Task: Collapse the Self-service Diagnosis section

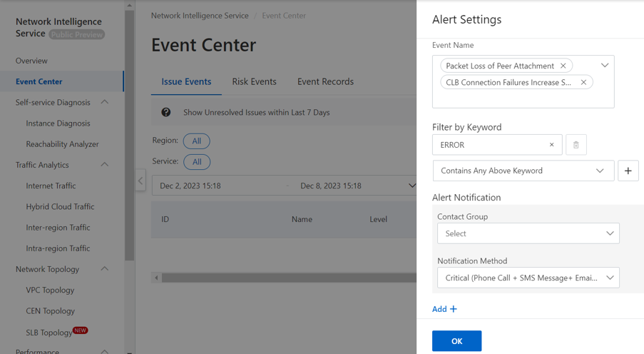Action: 105,102
